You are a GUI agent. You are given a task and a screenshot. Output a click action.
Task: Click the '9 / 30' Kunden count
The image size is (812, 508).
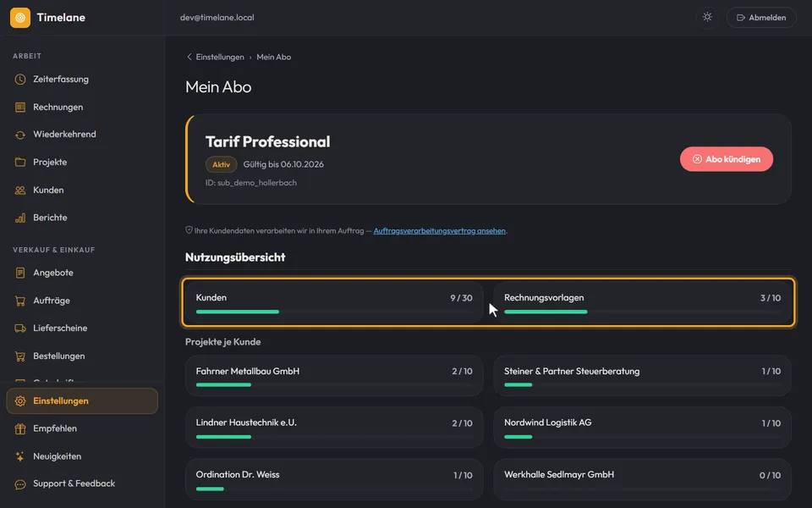tap(462, 298)
